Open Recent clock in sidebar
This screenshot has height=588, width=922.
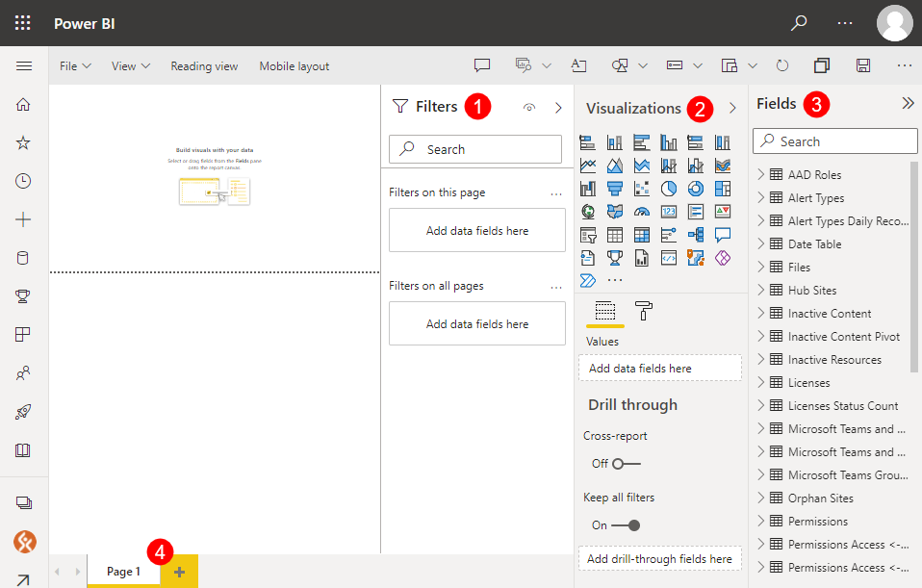(x=23, y=181)
